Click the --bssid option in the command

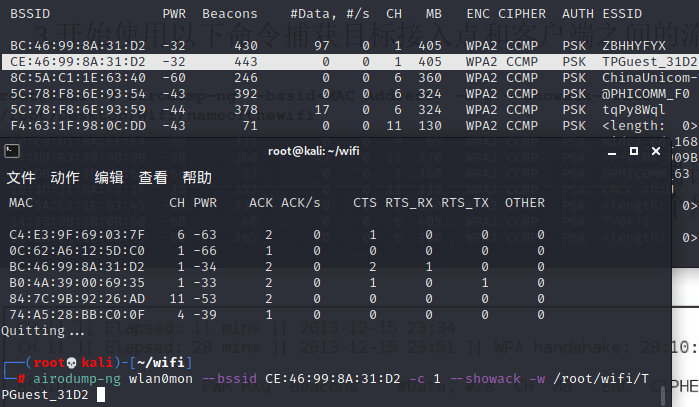(229, 379)
